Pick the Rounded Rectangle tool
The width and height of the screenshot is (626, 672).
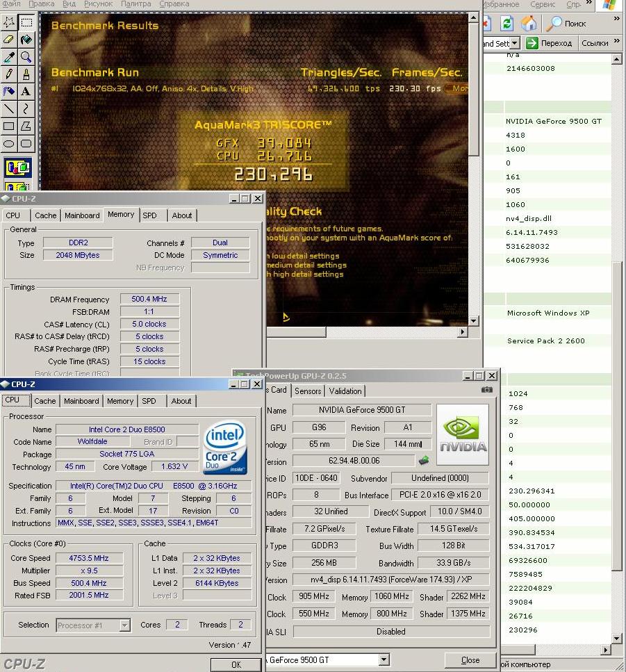point(26,143)
